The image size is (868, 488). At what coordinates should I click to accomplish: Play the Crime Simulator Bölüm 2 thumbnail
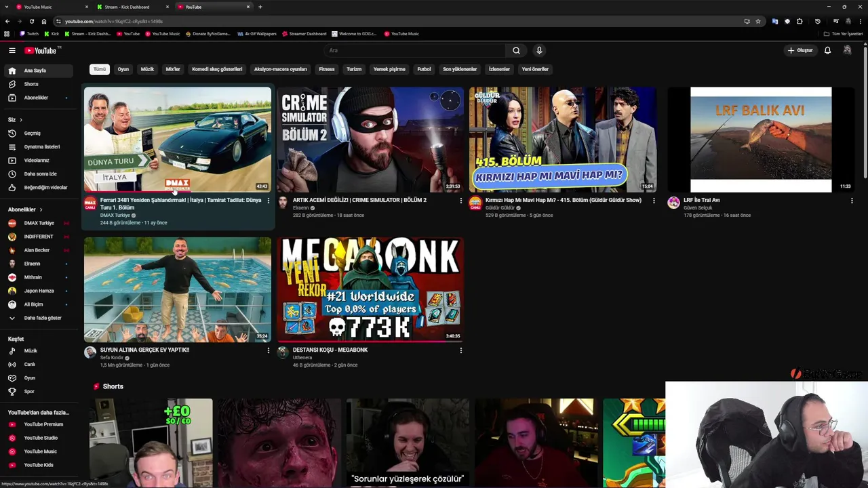370,140
